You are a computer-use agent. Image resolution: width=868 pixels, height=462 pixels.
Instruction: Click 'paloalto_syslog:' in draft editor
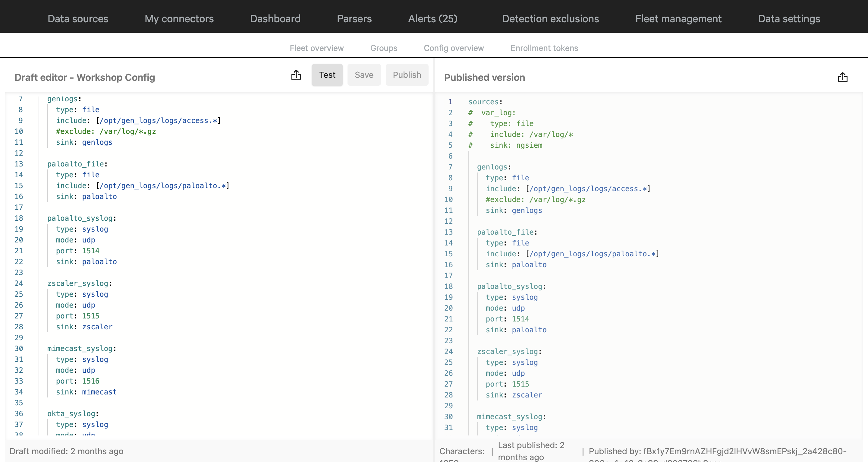point(82,218)
